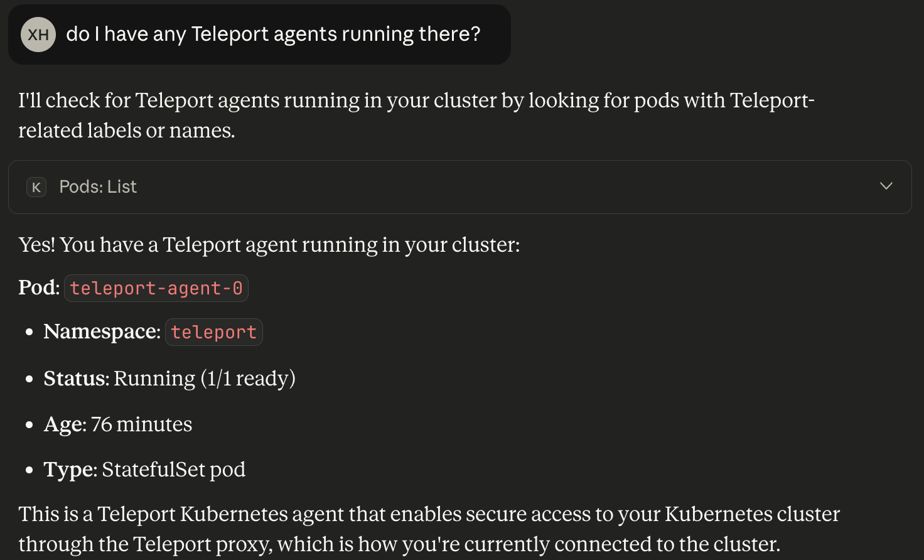
Task: Click the bullet marker next to Status
Action: click(x=28, y=379)
